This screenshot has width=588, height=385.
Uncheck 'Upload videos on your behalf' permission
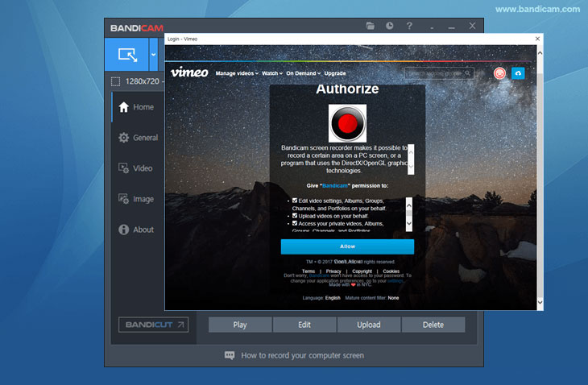(x=295, y=216)
